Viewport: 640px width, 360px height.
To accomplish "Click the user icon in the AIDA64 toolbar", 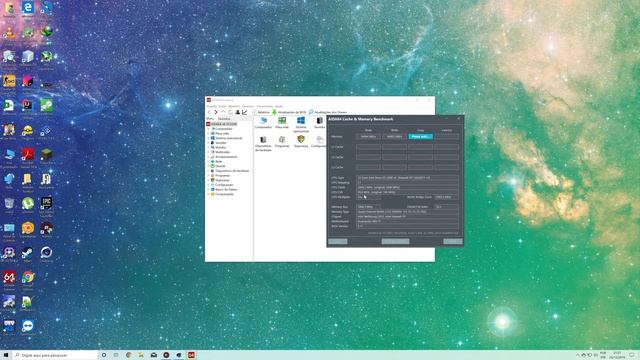I will [x=238, y=112].
